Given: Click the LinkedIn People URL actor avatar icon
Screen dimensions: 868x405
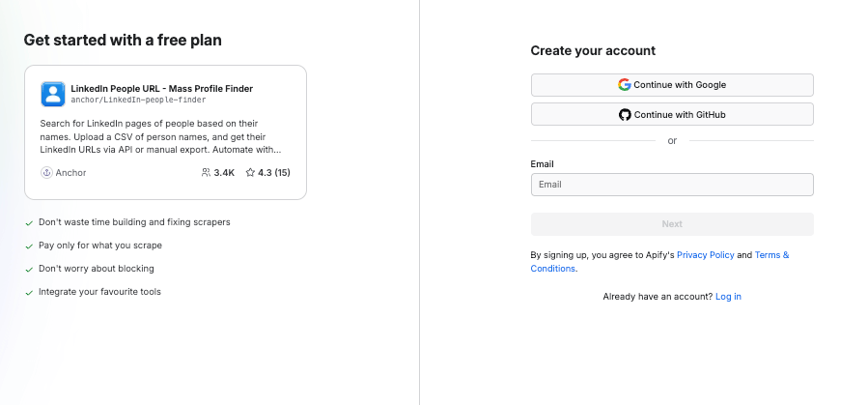Looking at the screenshot, I should coord(53,94).
